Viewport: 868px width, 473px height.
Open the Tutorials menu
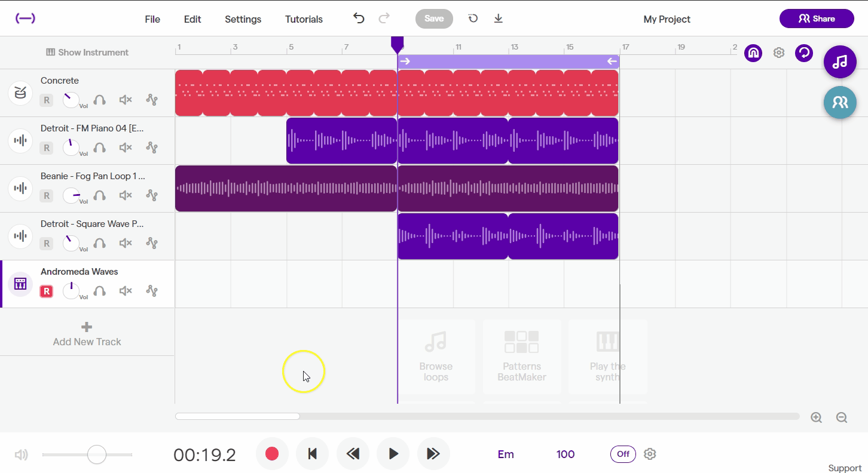tap(303, 19)
